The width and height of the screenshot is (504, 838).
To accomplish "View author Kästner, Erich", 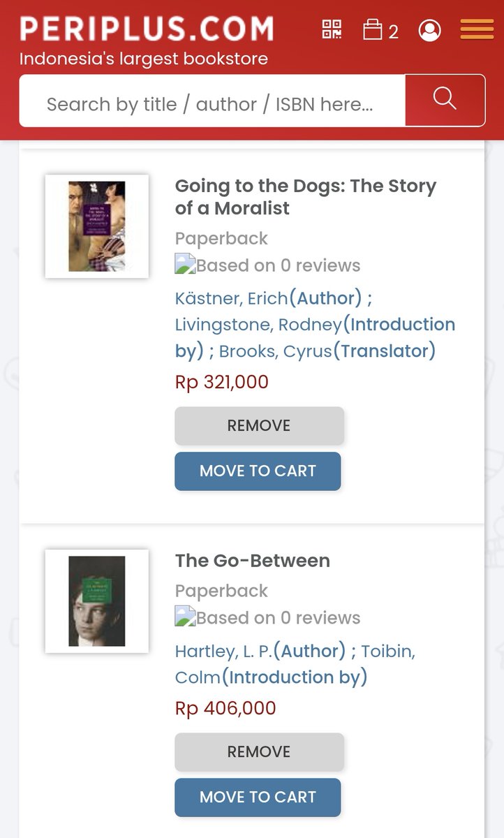I will click(x=231, y=298).
